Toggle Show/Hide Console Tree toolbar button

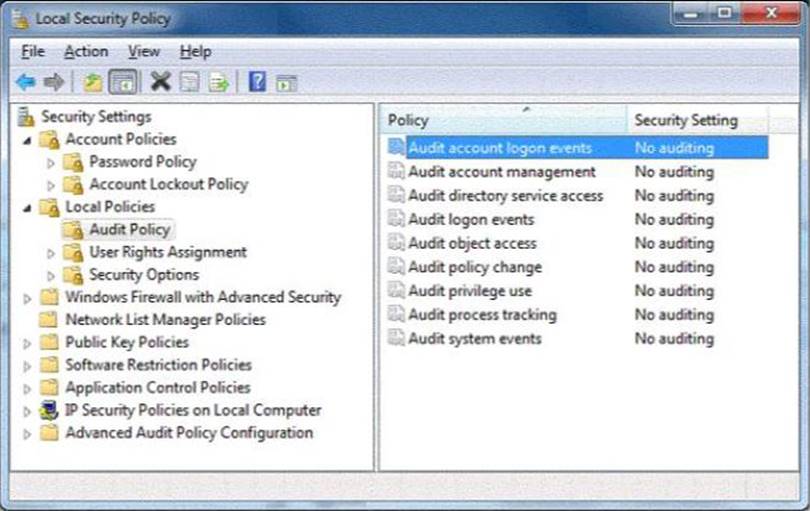tap(123, 82)
